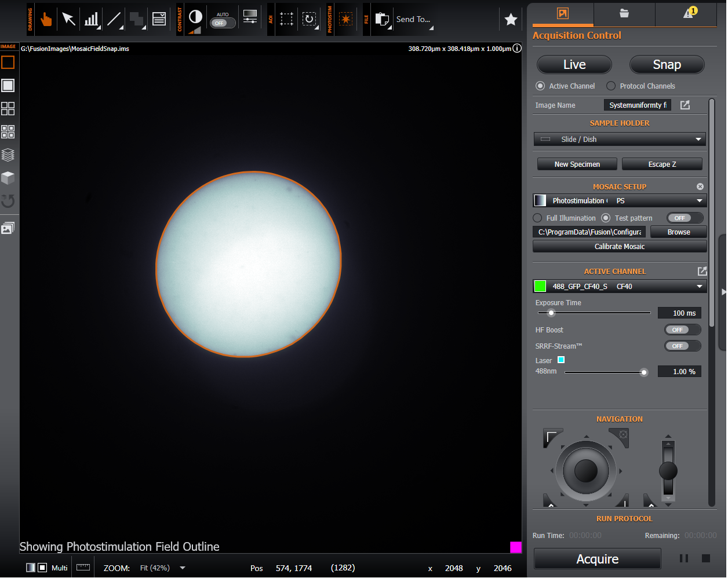Click the Snap button
This screenshot has width=728, height=578.
click(x=667, y=65)
